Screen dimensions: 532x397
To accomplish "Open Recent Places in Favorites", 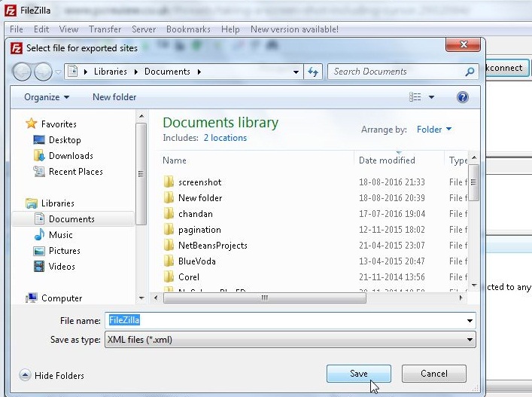I will click(x=68, y=172).
